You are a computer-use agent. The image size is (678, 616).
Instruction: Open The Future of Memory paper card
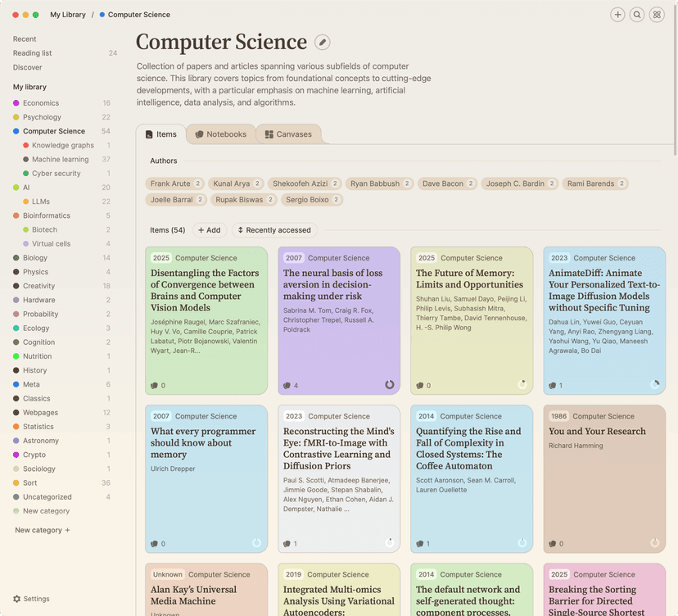point(471,315)
